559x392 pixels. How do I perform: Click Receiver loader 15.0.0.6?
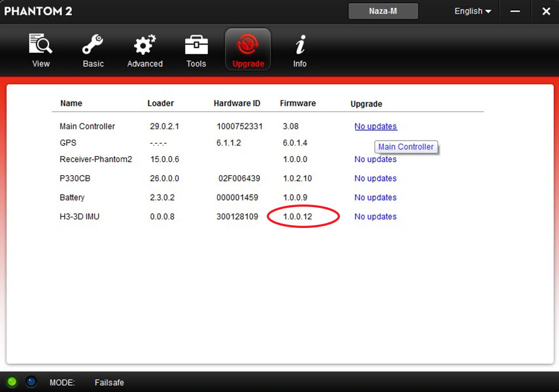click(164, 159)
